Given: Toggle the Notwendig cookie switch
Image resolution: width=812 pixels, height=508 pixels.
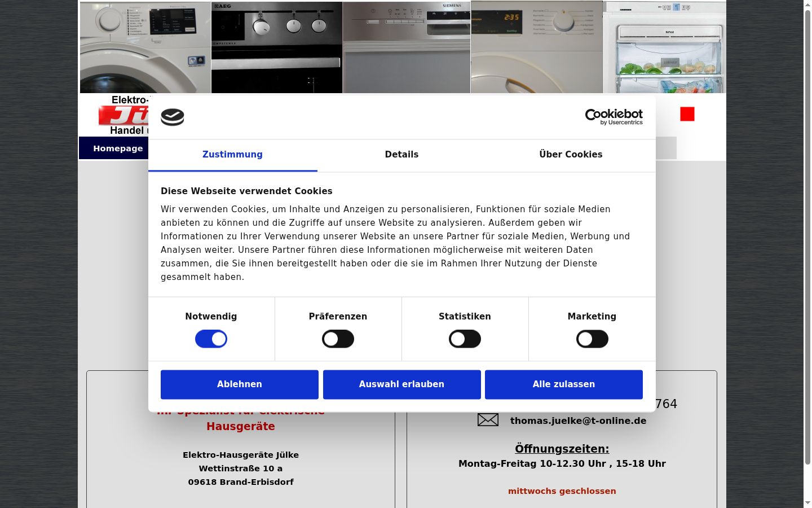Looking at the screenshot, I should [x=211, y=339].
